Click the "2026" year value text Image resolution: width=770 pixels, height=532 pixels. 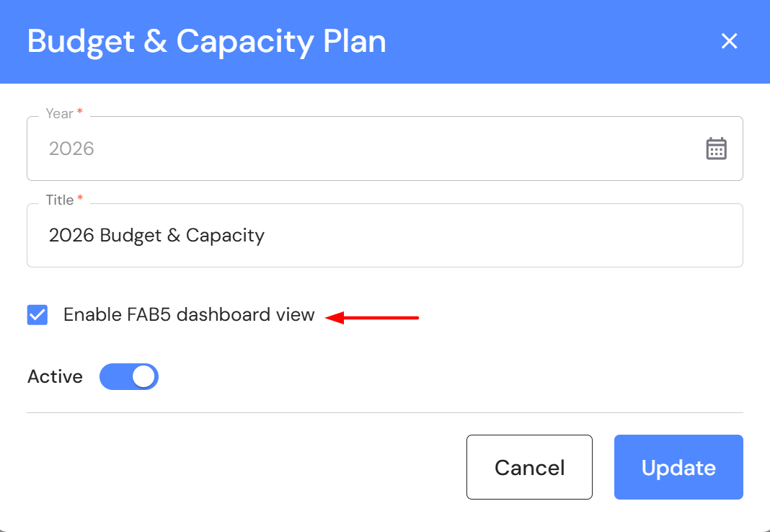[x=71, y=149]
